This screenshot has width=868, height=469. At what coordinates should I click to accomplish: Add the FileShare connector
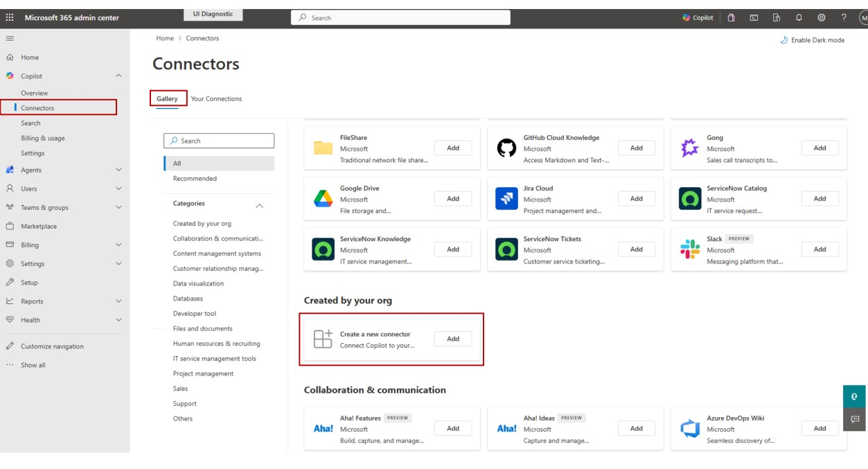click(453, 148)
